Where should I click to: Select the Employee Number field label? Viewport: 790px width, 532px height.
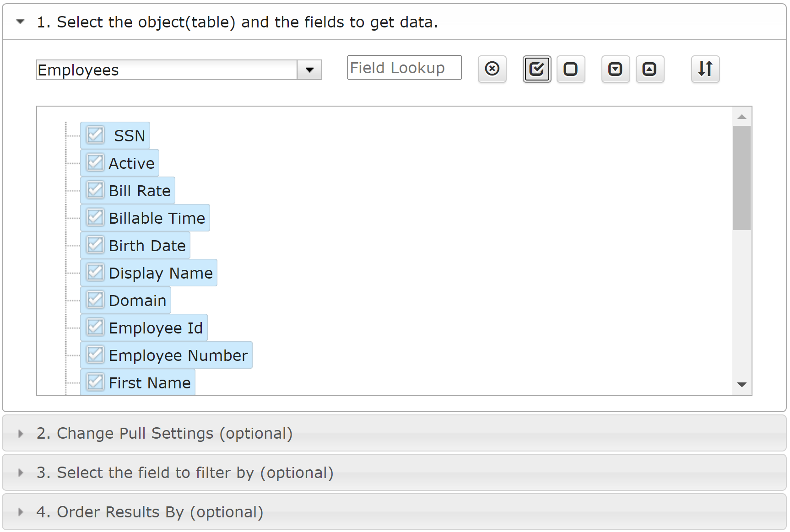pos(178,355)
